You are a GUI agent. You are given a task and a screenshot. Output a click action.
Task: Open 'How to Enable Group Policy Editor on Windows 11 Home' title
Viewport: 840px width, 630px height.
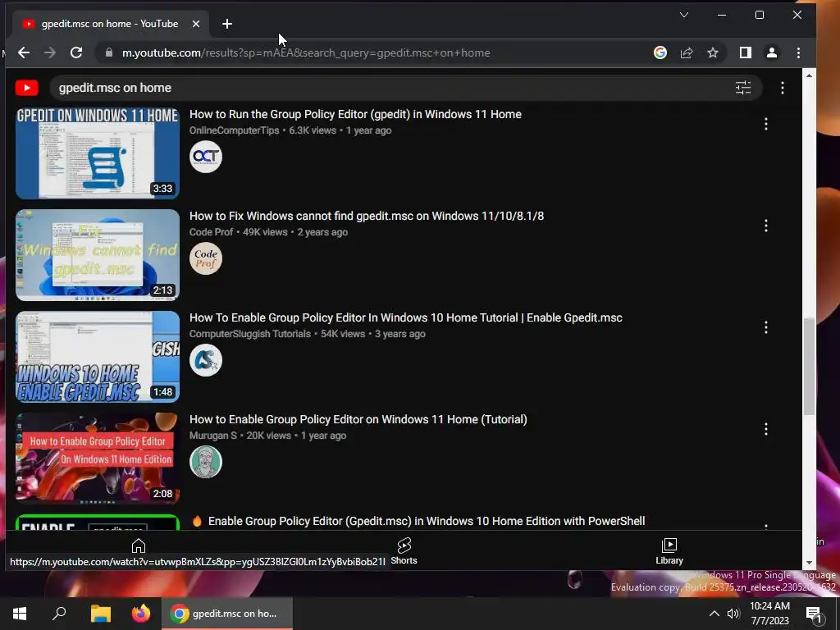[x=358, y=419]
